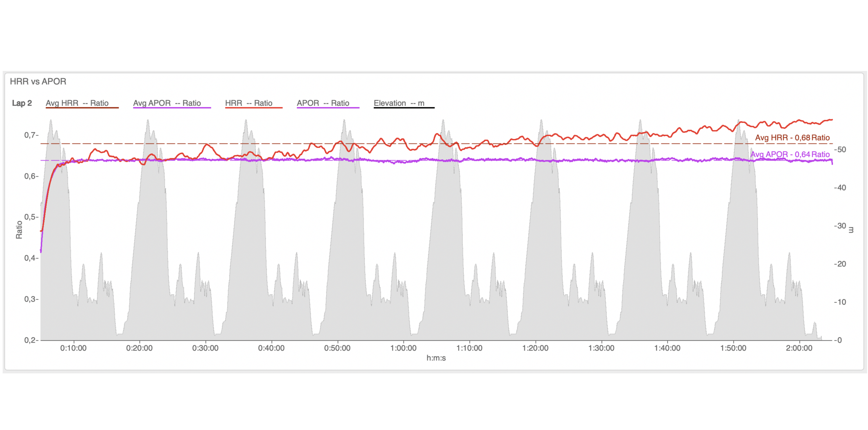Click the Avg APOR - 0,64 Ratio annotation
This screenshot has height=430, width=868.
[790, 154]
